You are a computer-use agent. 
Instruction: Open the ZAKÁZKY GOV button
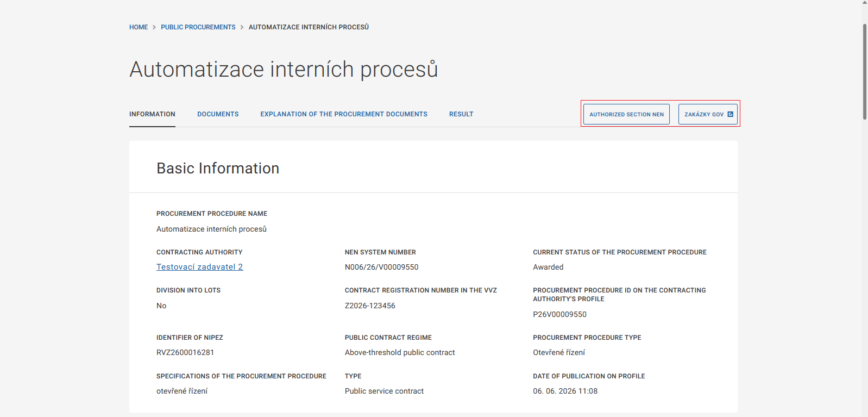708,114
